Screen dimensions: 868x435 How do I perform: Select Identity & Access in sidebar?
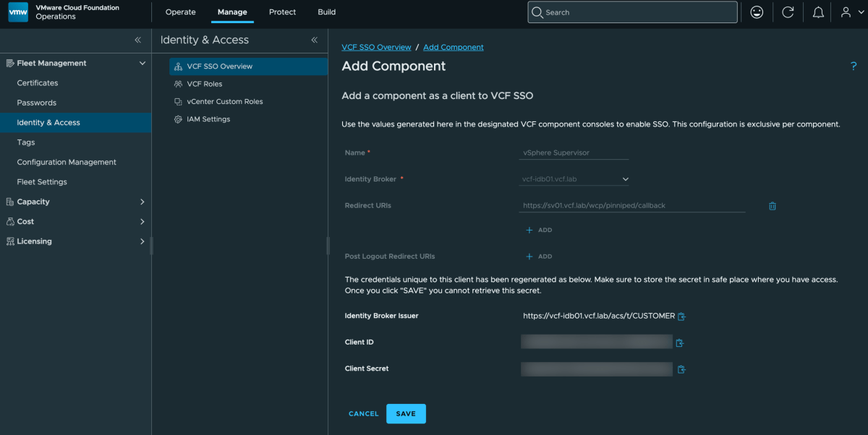(x=75, y=123)
